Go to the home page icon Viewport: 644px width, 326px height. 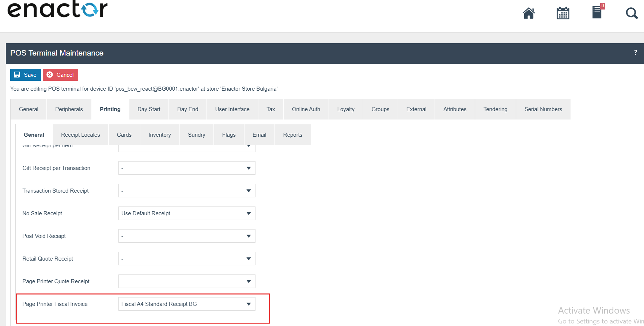pos(529,13)
